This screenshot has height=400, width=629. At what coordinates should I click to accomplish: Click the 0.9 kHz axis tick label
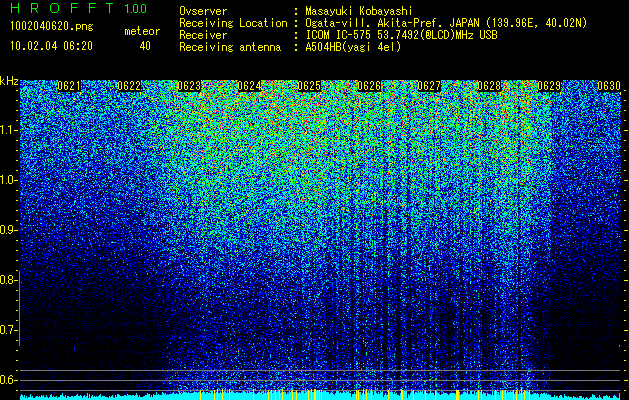coord(9,230)
